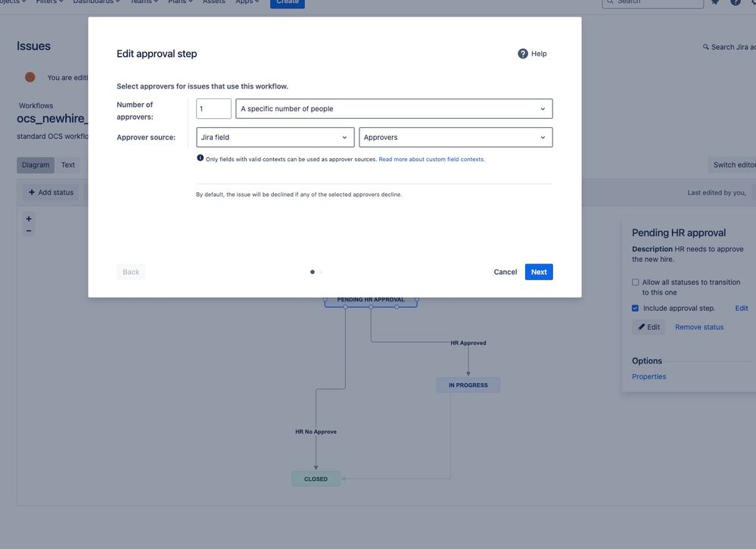Select the first pagination dot in the dialog
756x549 pixels.
click(x=313, y=272)
